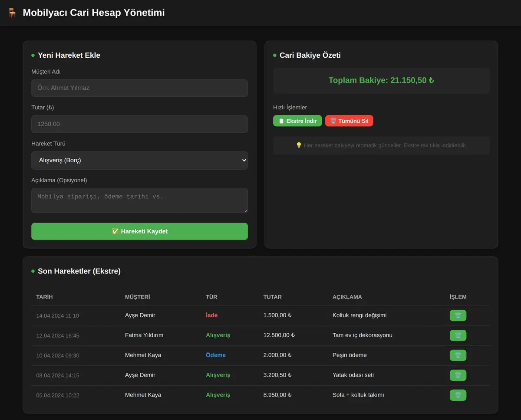Delete the Yatak odası seti transaction
The width and height of the screenshot is (521, 420).
click(458, 375)
